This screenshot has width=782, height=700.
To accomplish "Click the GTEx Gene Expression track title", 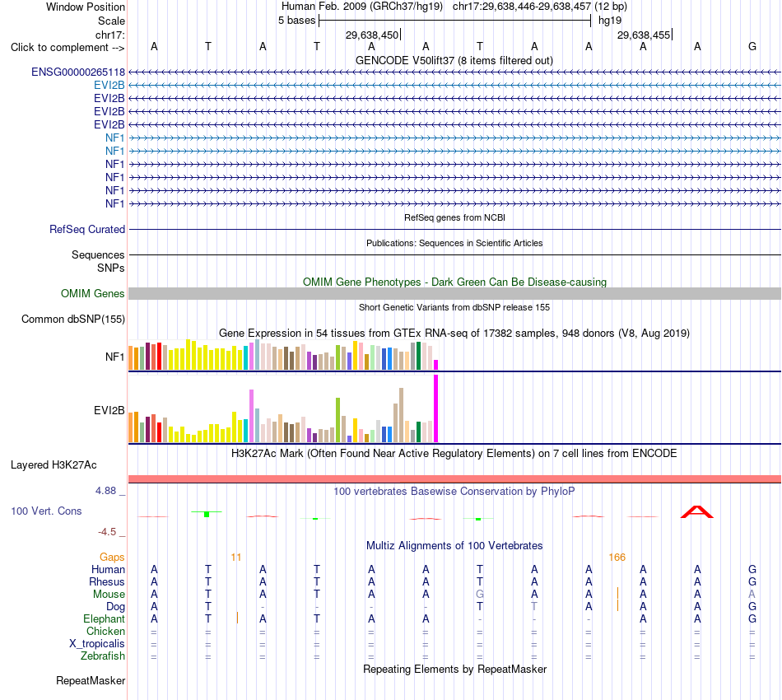I will (454, 333).
